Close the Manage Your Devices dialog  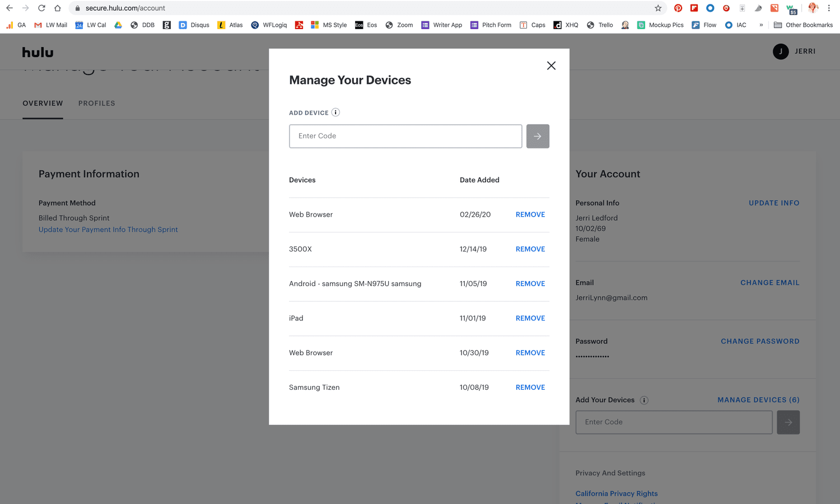coord(551,66)
